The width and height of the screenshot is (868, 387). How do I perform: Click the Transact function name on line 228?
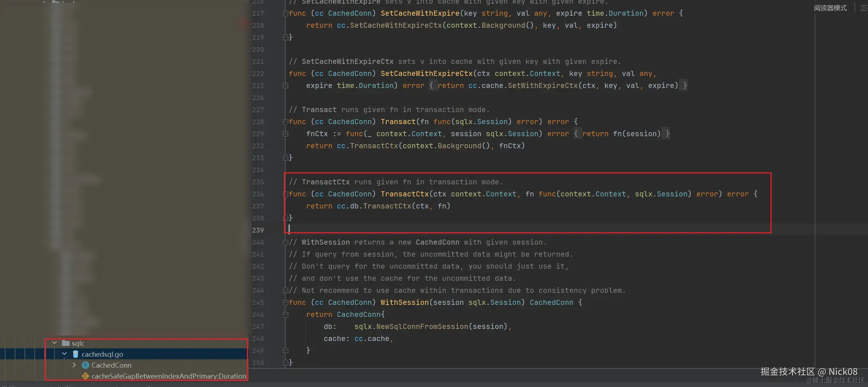398,122
